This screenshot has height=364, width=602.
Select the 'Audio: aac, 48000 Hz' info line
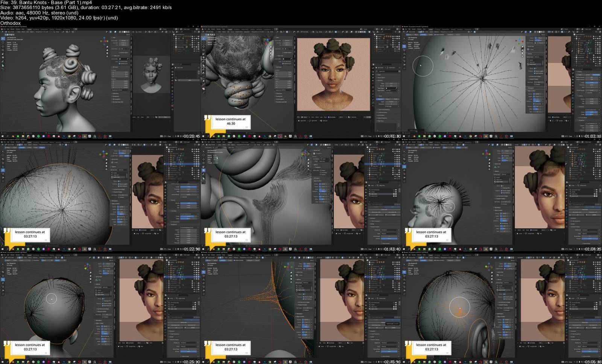[39, 13]
